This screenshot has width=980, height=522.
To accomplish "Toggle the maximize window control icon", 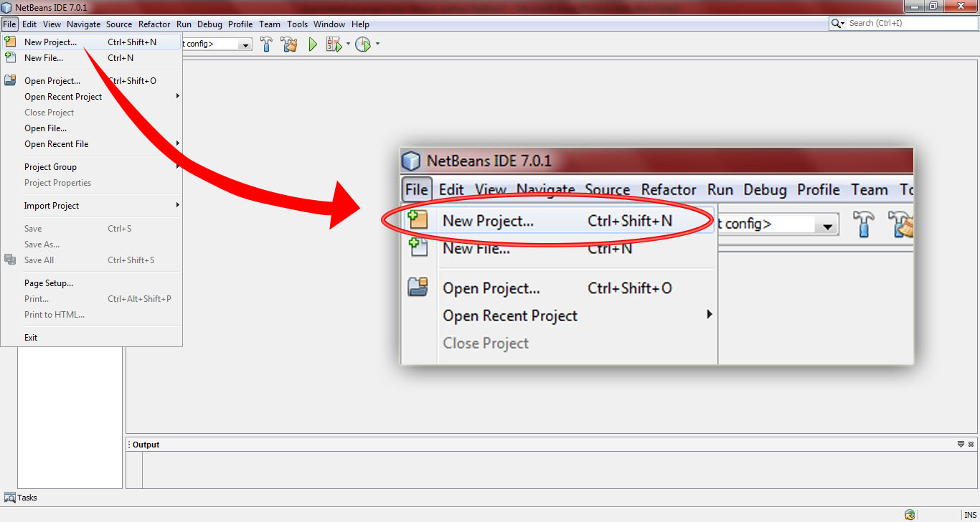I will pyautogui.click(x=935, y=6).
